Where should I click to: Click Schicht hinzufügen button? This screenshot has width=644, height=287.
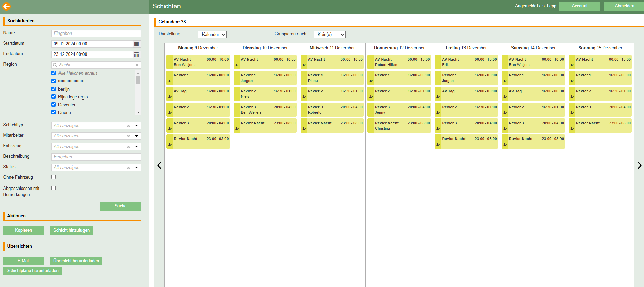[71, 230]
